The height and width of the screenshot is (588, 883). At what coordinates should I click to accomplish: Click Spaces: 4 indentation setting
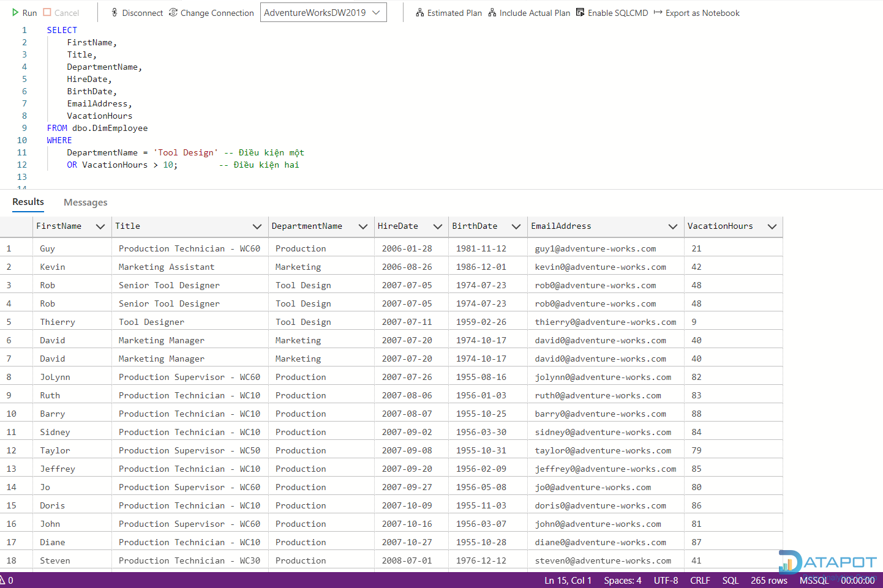622,581
